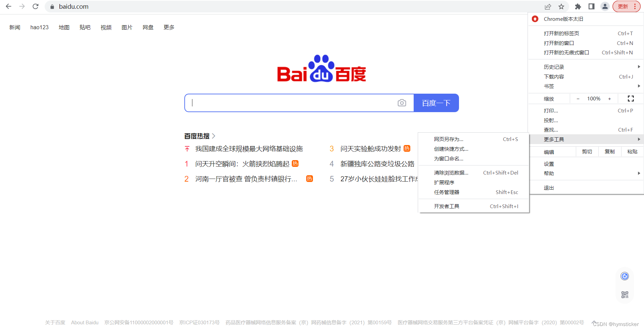Click the browser back arrow
This screenshot has height=330, width=644.
pos(9,6)
